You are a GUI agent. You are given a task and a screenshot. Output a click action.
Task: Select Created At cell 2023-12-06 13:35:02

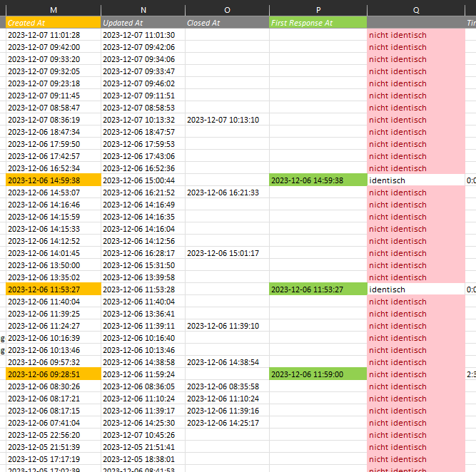point(54,277)
